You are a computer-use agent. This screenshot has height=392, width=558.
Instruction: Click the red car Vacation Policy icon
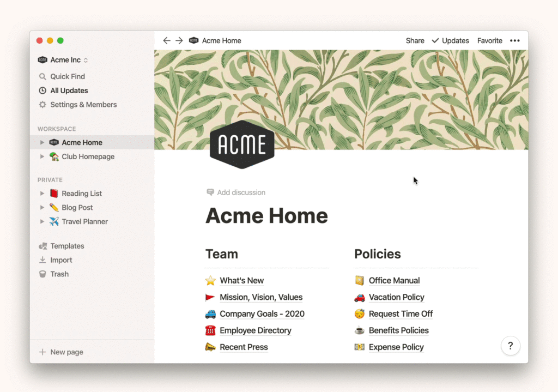[360, 297]
